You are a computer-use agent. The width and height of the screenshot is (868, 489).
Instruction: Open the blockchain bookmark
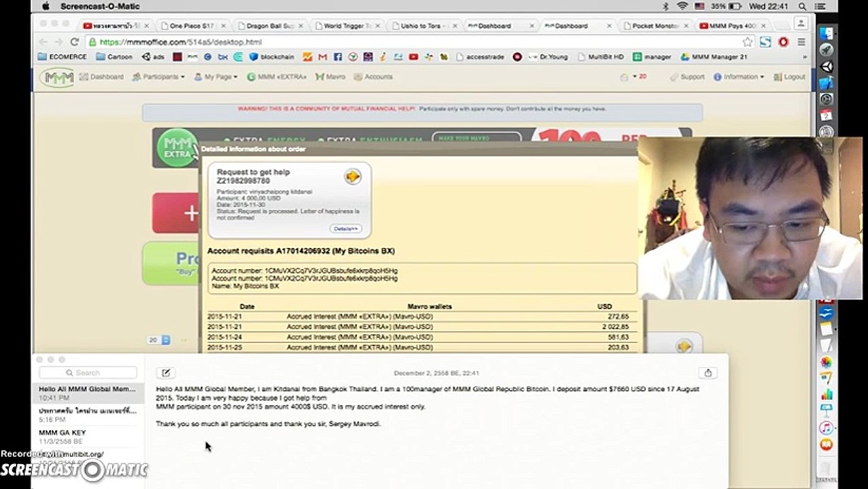272,57
